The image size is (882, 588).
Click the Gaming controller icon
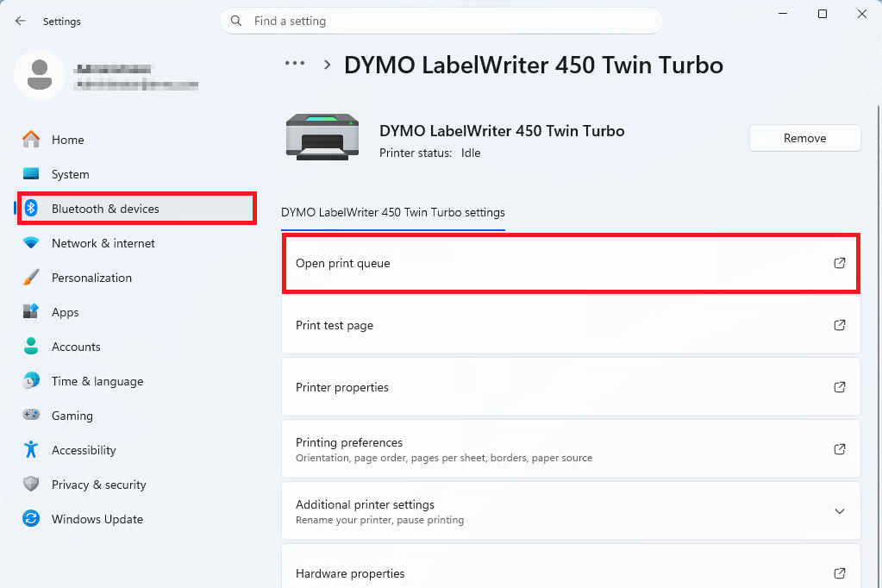pyautogui.click(x=31, y=415)
